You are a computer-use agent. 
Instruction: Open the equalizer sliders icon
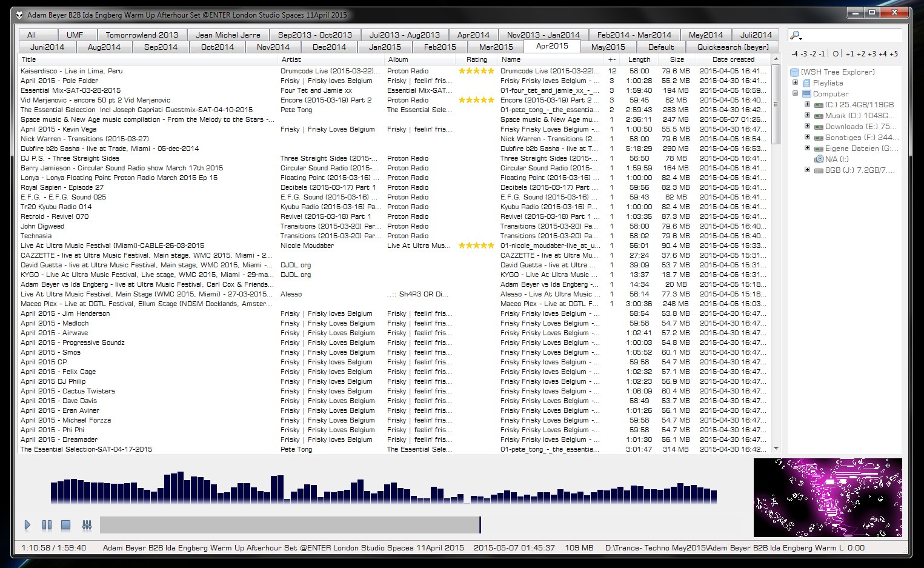pyautogui.click(x=87, y=525)
